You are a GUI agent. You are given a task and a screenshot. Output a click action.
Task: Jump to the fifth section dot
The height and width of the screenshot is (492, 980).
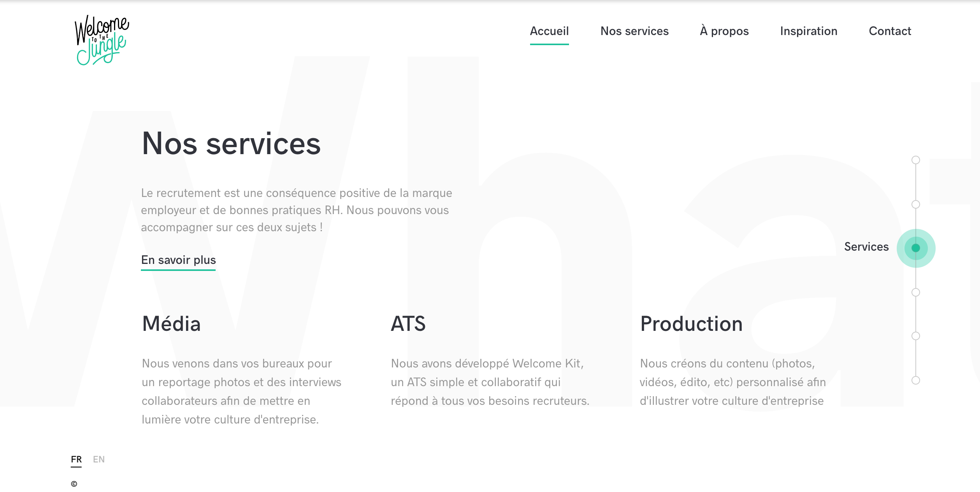click(915, 336)
